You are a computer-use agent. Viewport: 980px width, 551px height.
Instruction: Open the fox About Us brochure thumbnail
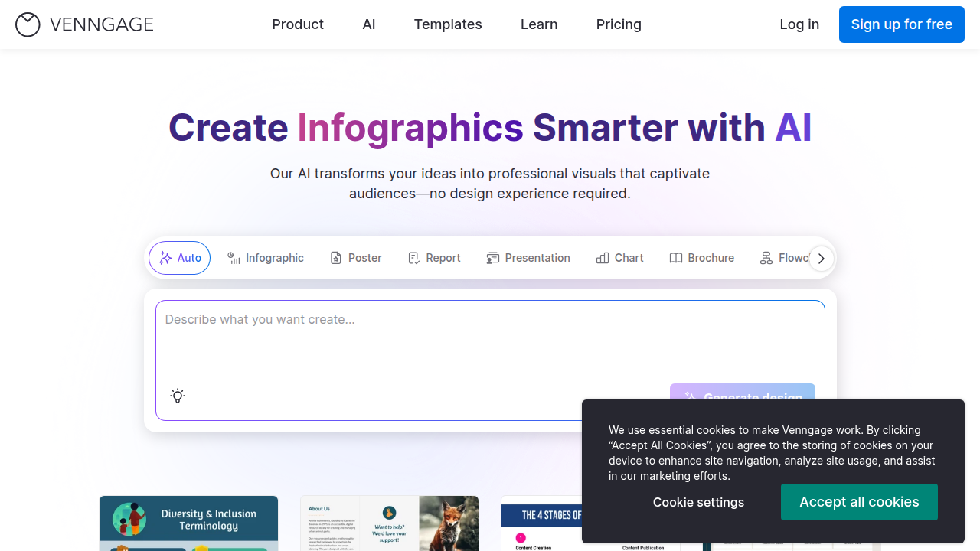(390, 523)
